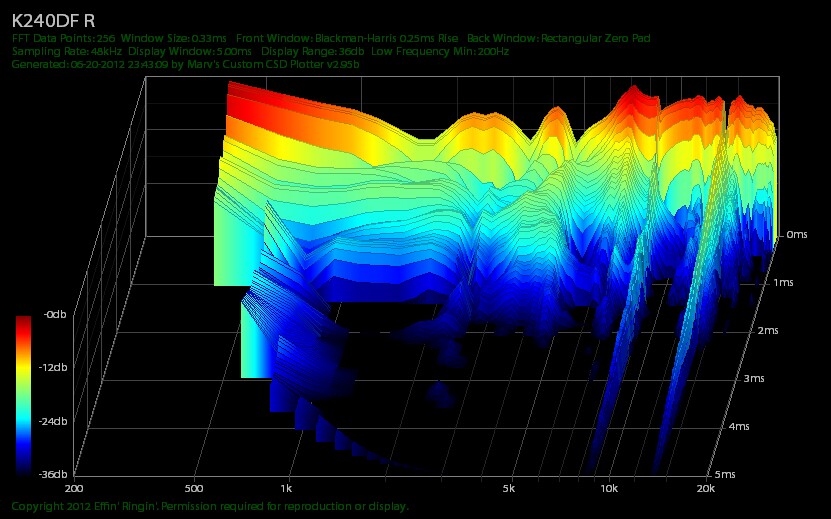The height and width of the screenshot is (519, 831).
Task: Click the -0db legend label
Action: click(x=54, y=315)
